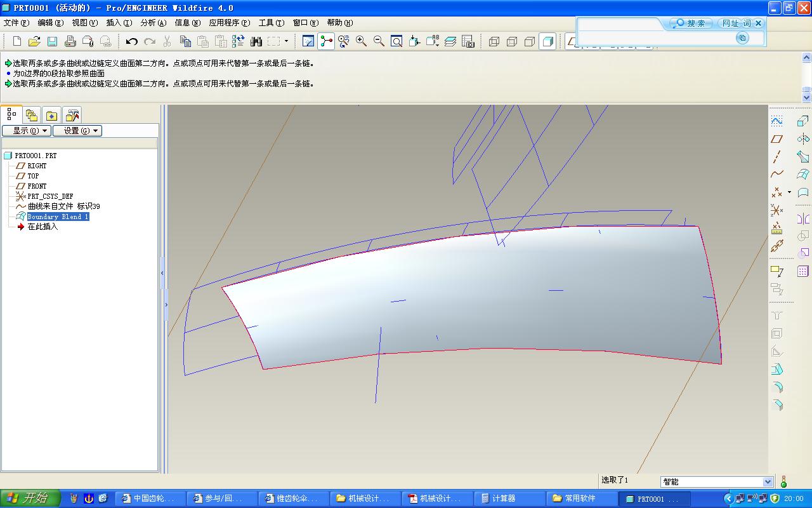
Task: Open the Layers icon in the toolbar
Action: click(450, 41)
